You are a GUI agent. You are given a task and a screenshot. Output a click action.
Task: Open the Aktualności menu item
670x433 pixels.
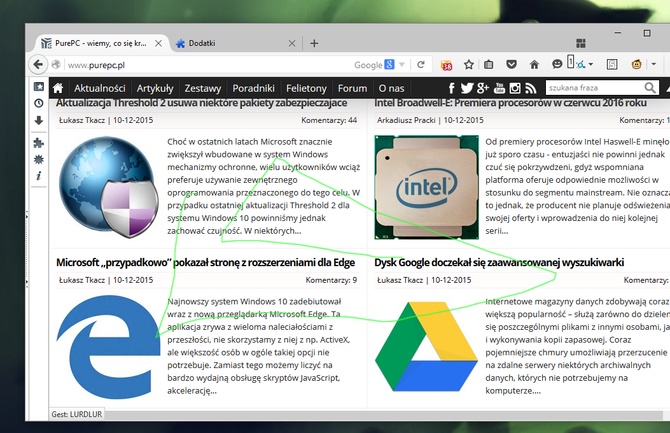100,88
